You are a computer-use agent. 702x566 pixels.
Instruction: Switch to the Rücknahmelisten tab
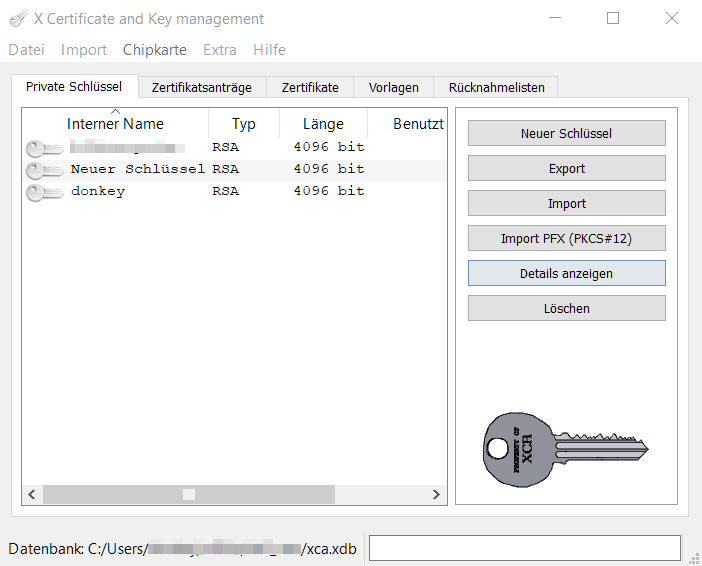tap(497, 87)
